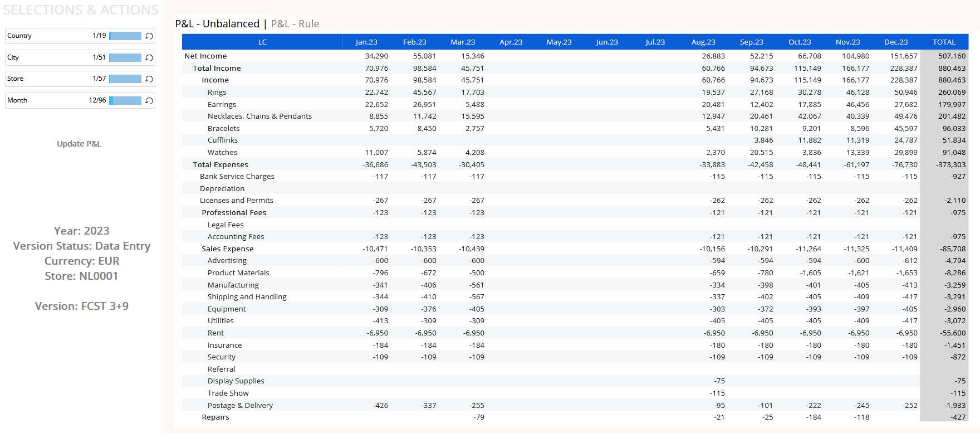Select the Depreciation row label
Image resolution: width=980 pixels, height=433 pixels.
tap(222, 188)
